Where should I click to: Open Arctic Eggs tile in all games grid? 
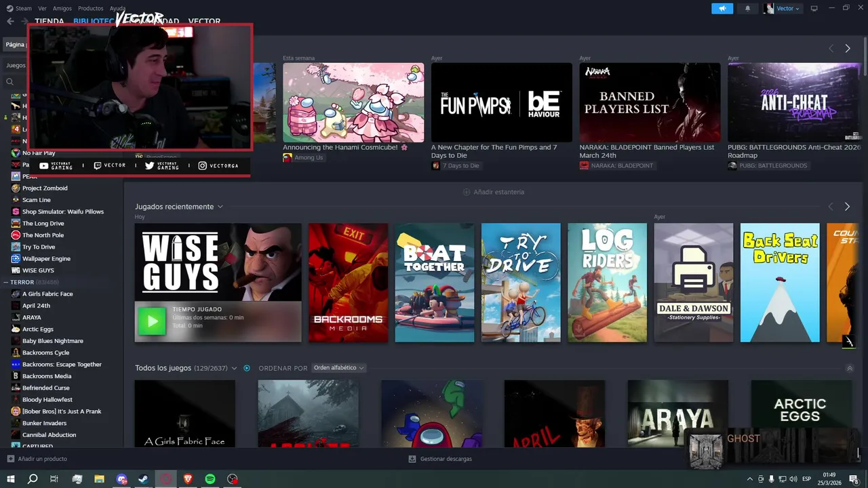pos(801,413)
